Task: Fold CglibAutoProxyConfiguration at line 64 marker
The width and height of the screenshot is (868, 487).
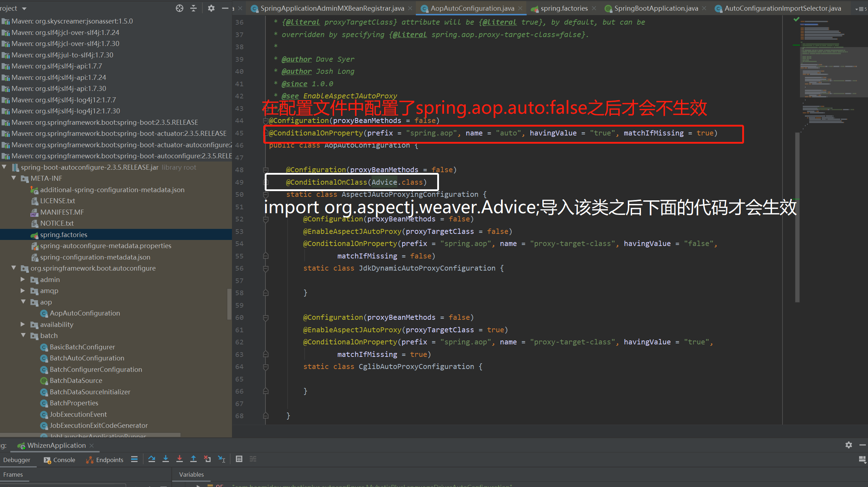Action: click(x=265, y=366)
